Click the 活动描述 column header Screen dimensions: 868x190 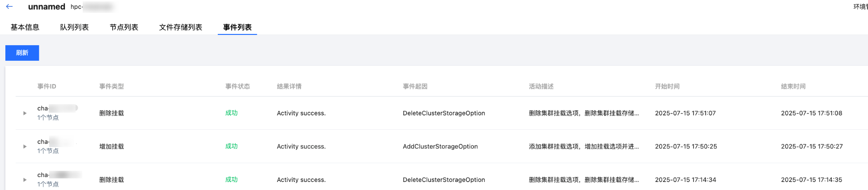541,86
